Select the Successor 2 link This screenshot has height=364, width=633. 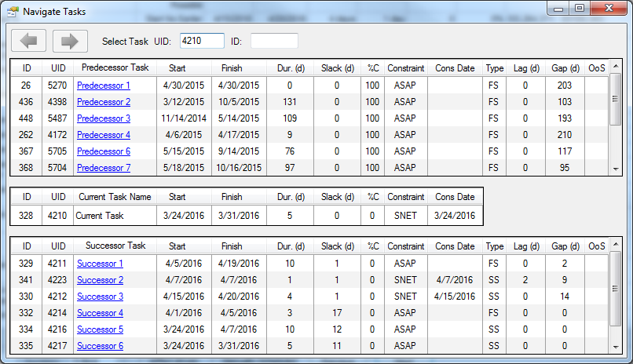click(100, 281)
